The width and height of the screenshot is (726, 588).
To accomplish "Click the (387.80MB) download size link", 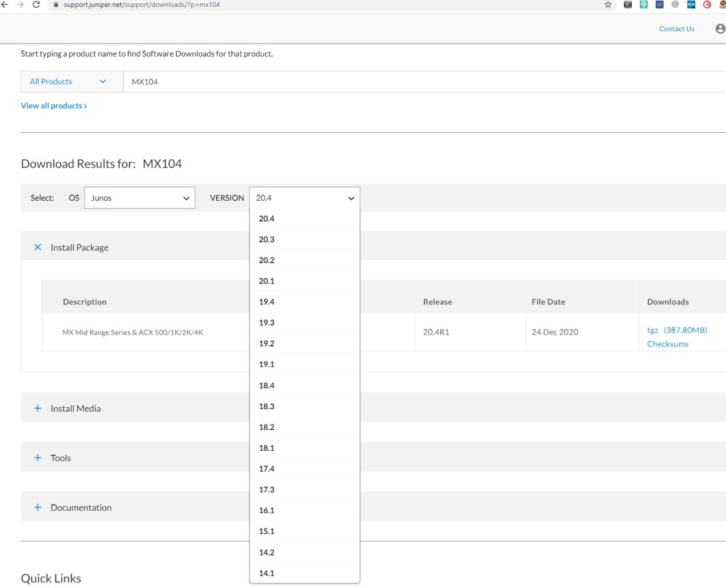I will 686,330.
